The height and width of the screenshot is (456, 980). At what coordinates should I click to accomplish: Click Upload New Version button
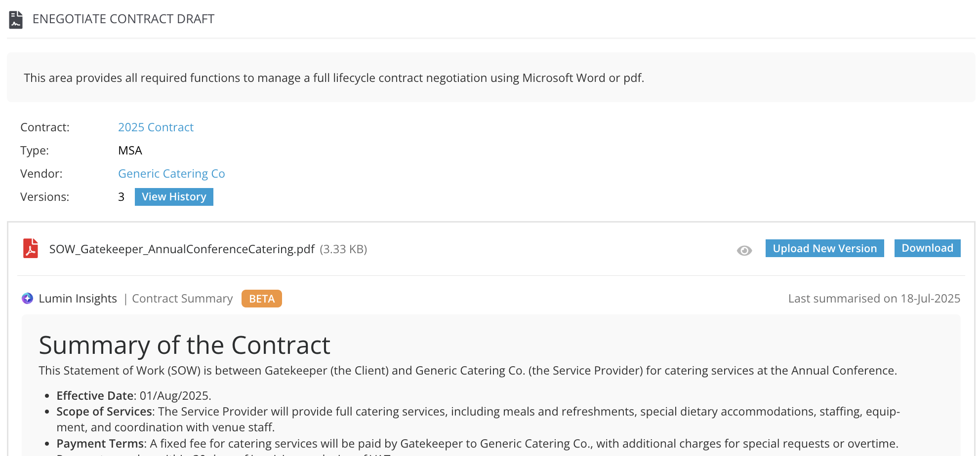(x=825, y=248)
